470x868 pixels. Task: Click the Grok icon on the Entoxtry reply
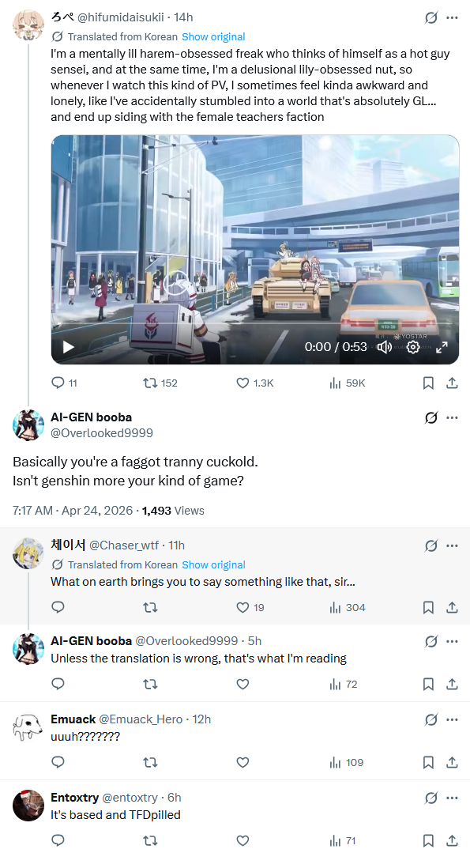click(x=431, y=798)
